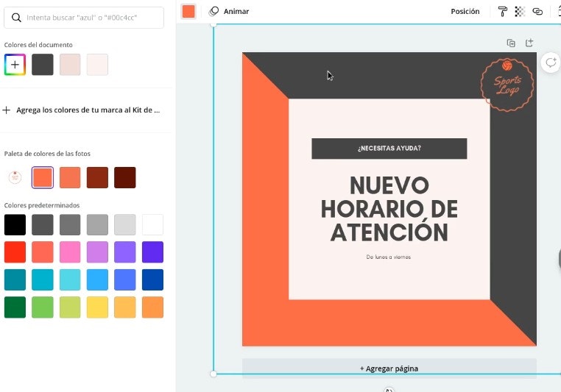The width and height of the screenshot is (561, 392).
Task: Click the add comment bubble icon
Action: pyautogui.click(x=551, y=63)
